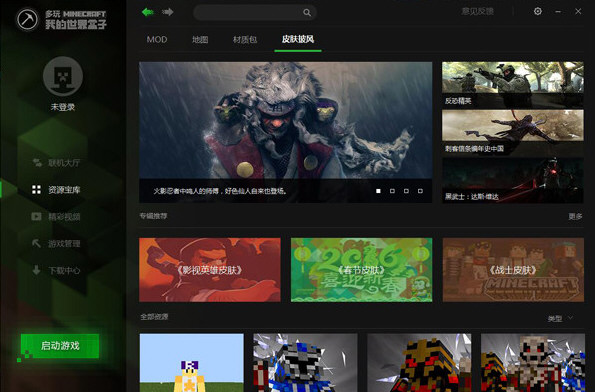Screen dimensions: 595x392
Task: Switch to the 材质包 tab
Action: (245, 39)
